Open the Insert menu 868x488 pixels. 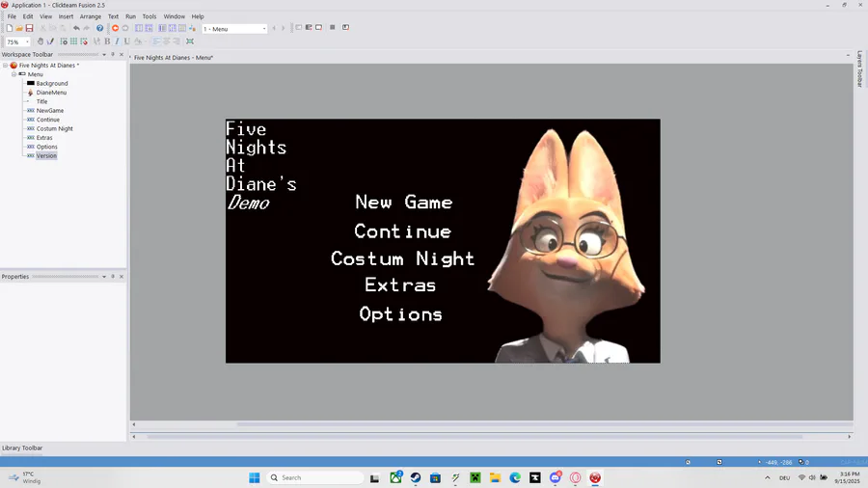(x=66, y=16)
